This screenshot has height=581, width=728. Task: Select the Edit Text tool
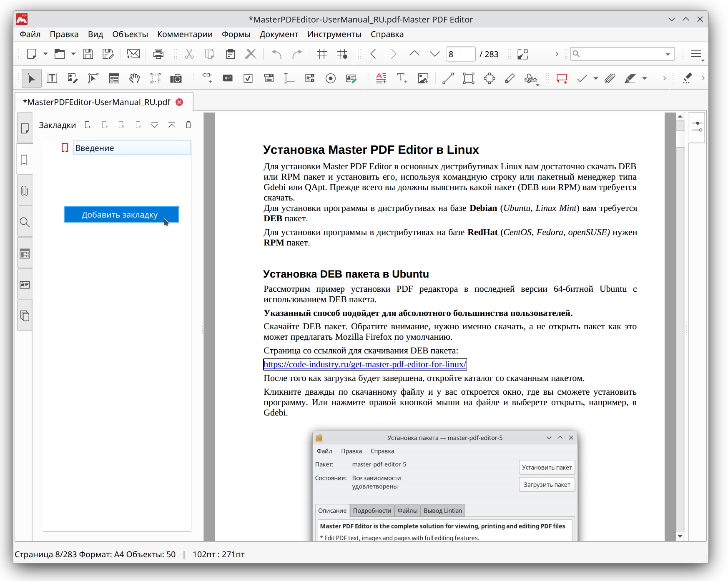52,78
